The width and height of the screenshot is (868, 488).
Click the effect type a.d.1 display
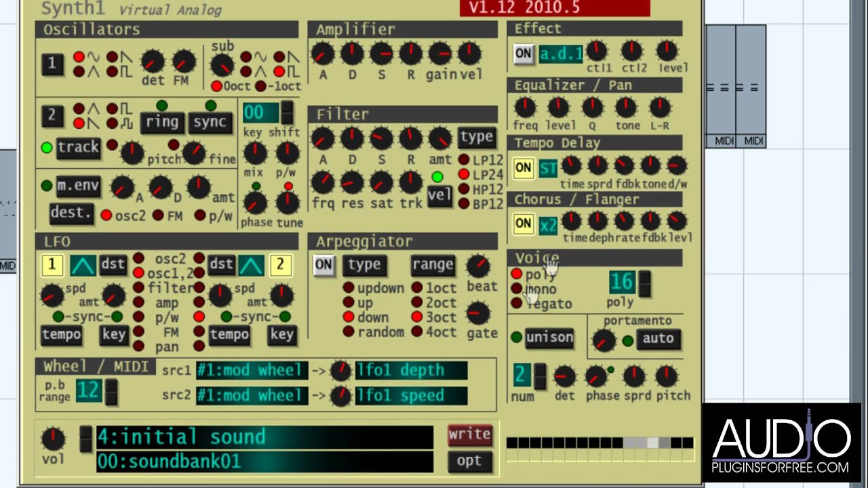coord(560,54)
